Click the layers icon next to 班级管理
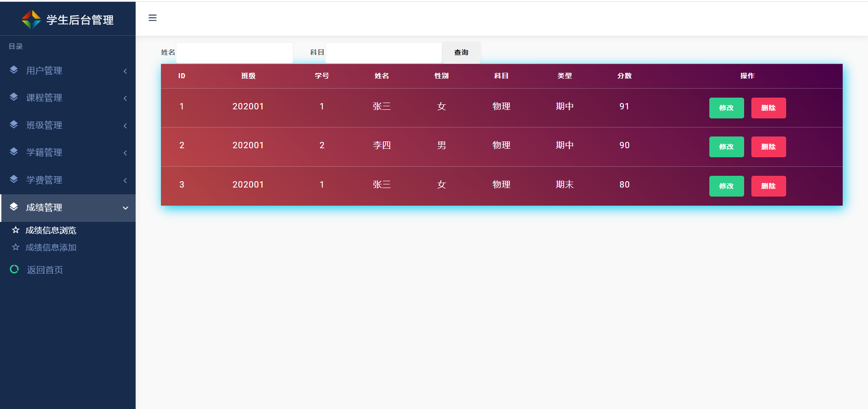This screenshot has height=409, width=868. 14,124
